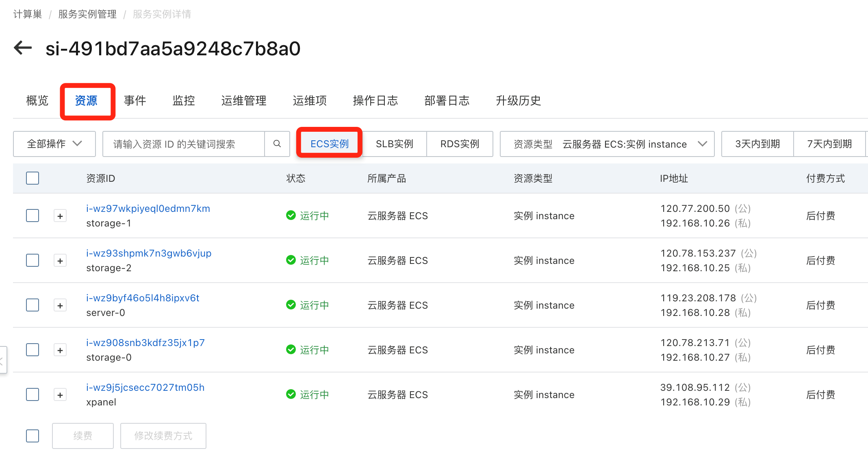868x453 pixels.
Task: Click the plus icon next to storage-2
Action: (x=60, y=261)
